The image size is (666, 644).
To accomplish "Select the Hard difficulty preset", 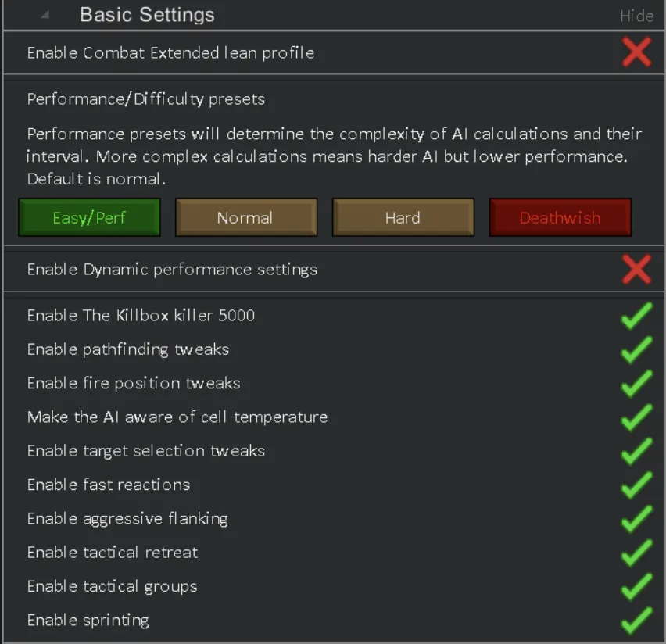I will pyautogui.click(x=403, y=217).
